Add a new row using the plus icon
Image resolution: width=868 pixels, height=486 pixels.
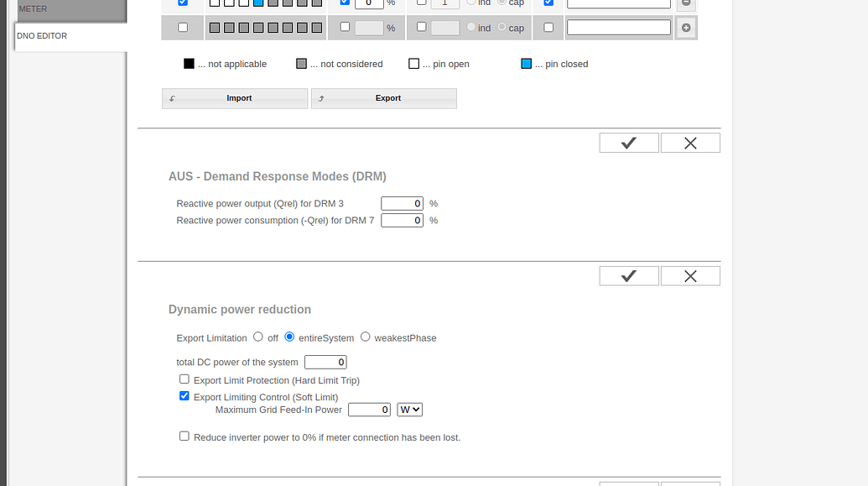click(x=685, y=27)
